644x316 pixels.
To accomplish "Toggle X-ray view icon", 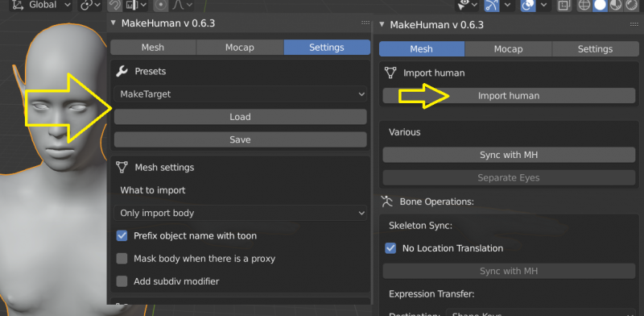I will (564, 6).
